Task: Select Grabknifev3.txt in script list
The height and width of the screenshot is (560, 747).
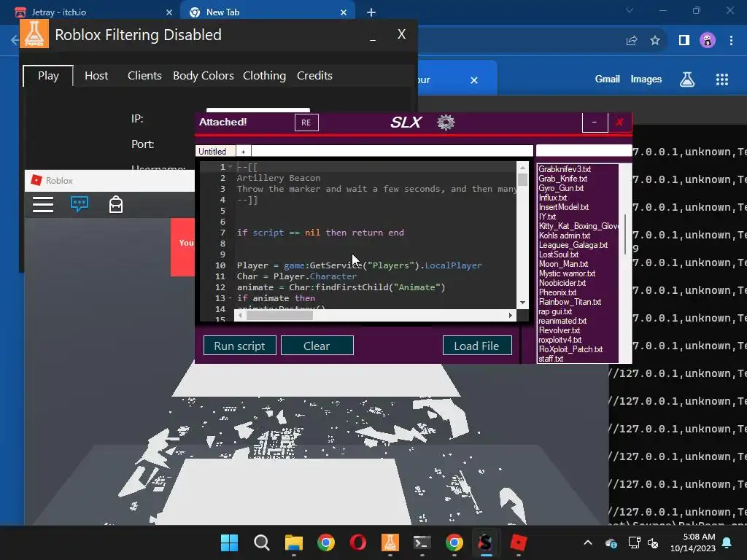Action: pos(564,169)
